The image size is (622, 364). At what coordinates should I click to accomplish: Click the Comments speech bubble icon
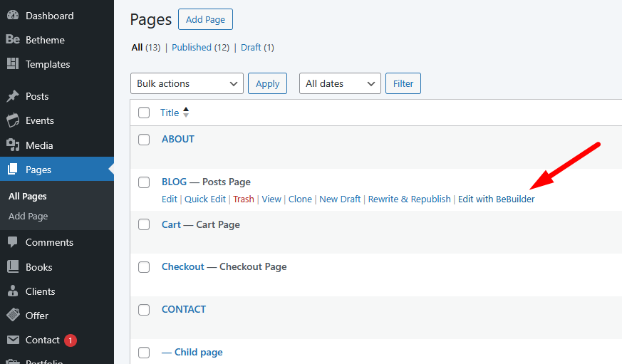tap(13, 242)
